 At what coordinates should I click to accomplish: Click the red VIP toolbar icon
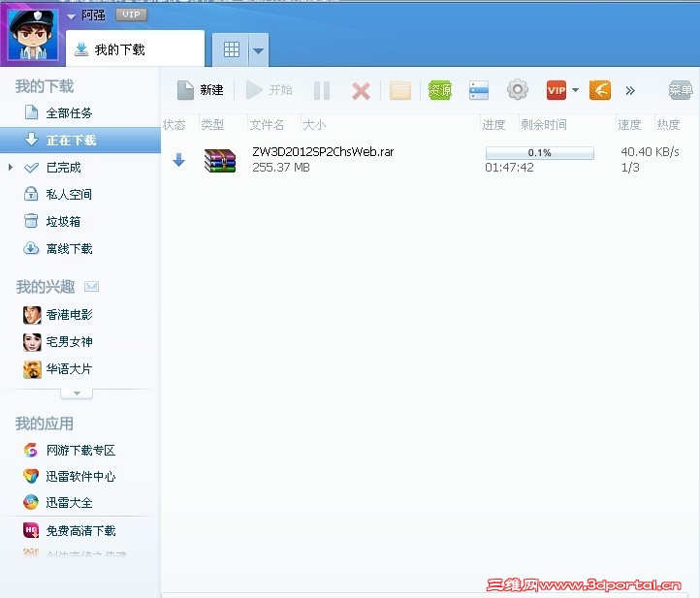click(x=557, y=90)
